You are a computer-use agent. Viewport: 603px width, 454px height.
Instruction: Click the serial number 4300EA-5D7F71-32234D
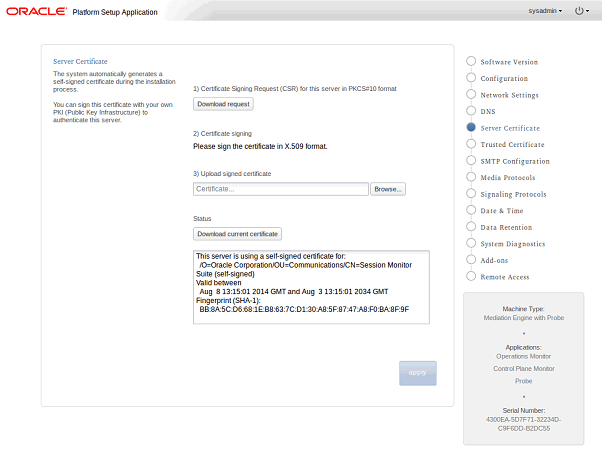point(523,419)
